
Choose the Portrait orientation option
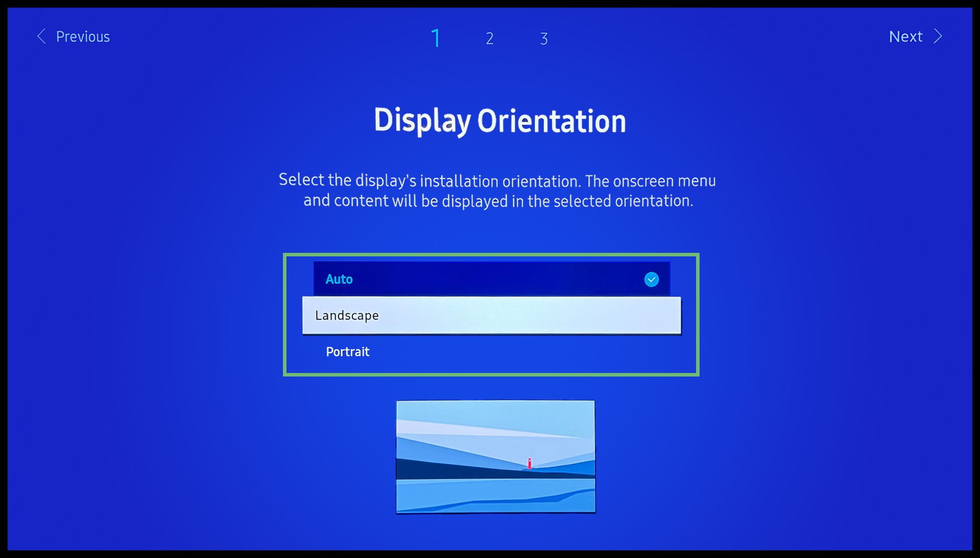pos(492,351)
